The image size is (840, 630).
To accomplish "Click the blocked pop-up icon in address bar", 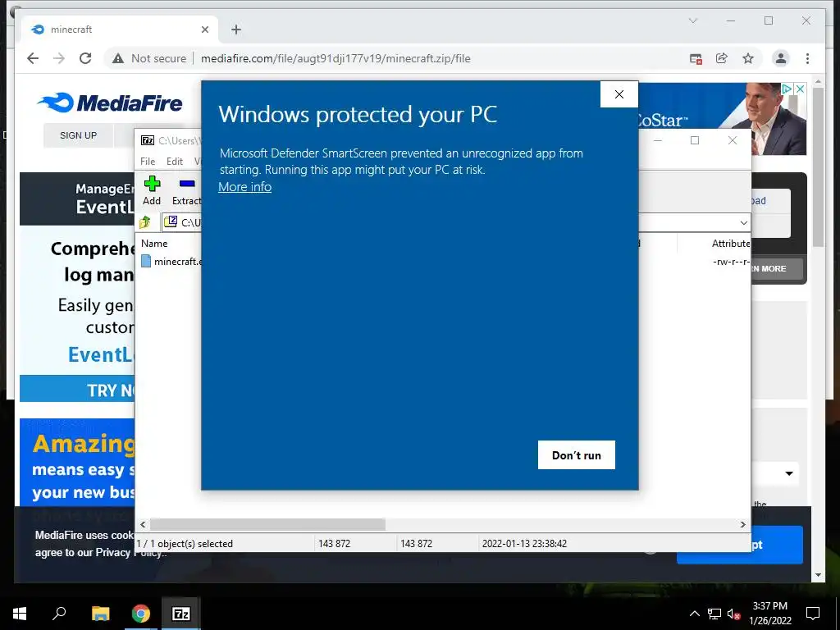I will [696, 59].
